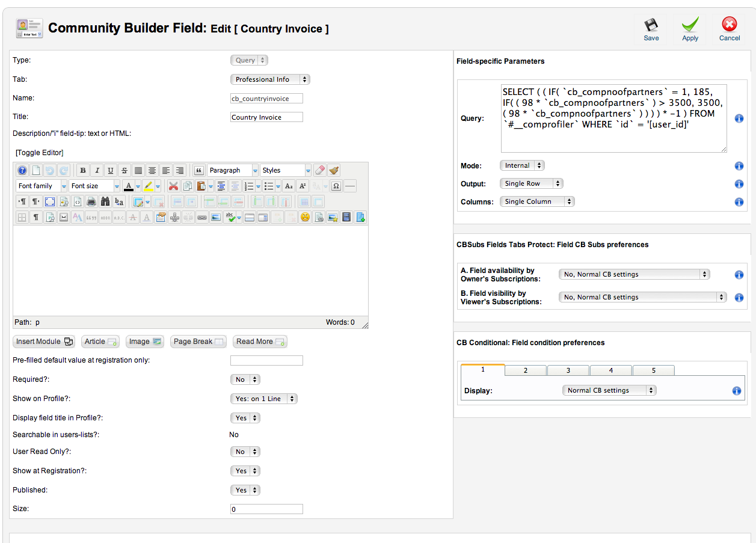
Task: Open find with binoculars icon
Action: (x=105, y=201)
